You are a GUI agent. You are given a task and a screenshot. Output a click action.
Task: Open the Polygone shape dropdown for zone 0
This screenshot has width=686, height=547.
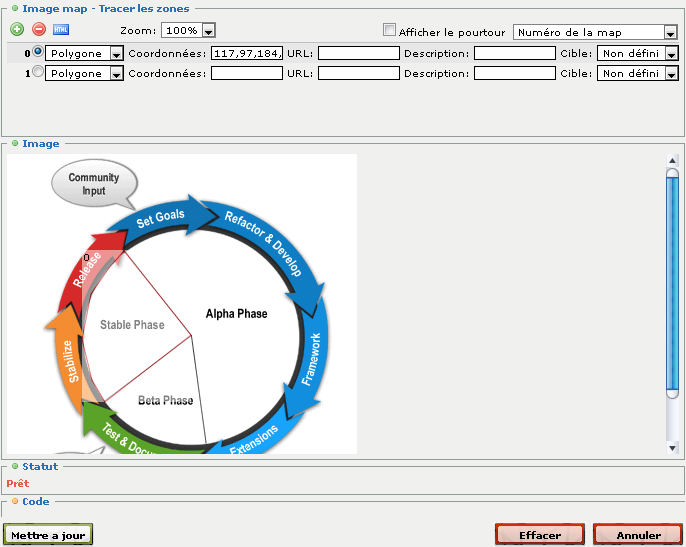84,53
